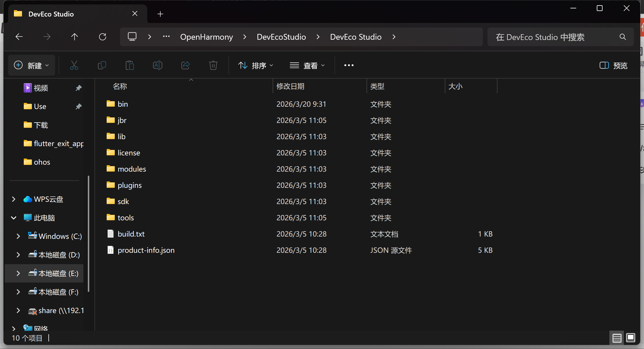Expand the Windows (C:) drive tree
Image resolution: width=644 pixels, height=349 pixels.
coord(18,236)
